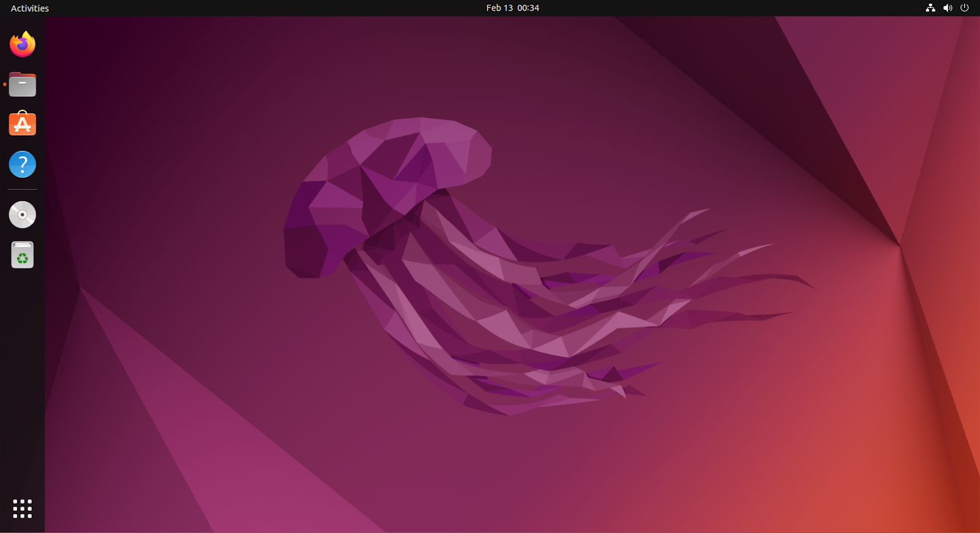Open the mounted disc icon in dock

(23, 215)
